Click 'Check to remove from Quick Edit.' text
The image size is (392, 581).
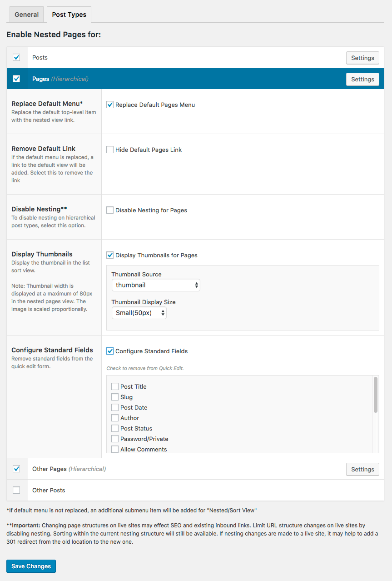[x=145, y=368]
